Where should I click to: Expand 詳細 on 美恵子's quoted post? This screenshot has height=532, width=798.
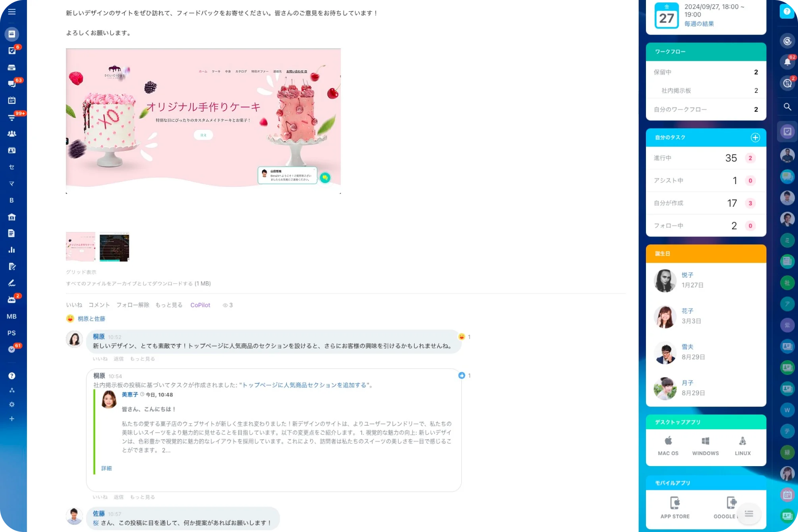tap(107, 469)
